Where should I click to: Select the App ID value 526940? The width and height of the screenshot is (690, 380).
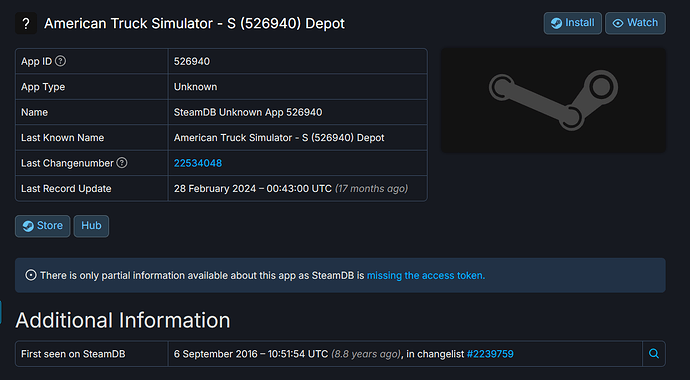[x=192, y=61]
